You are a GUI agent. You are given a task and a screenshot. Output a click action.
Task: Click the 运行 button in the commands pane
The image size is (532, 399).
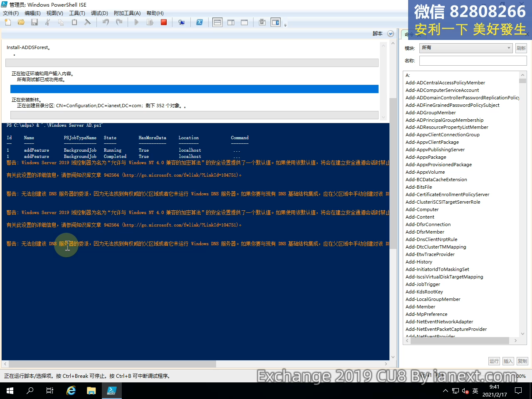tap(494, 361)
